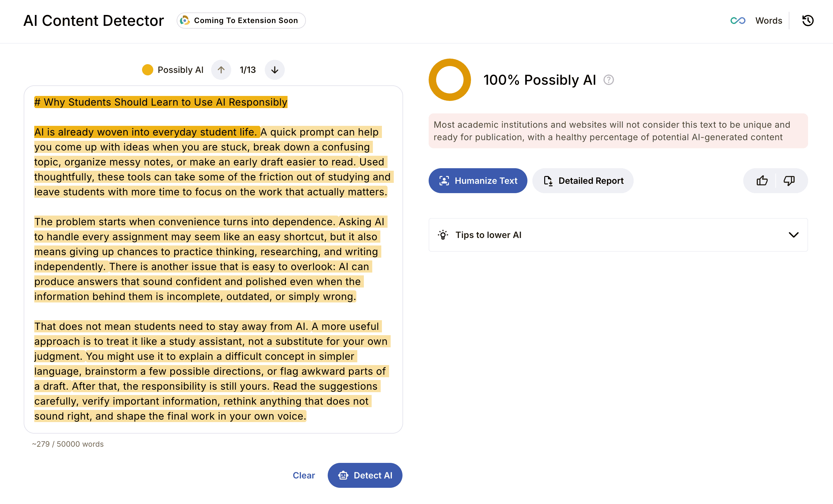Run the Detect AI button

click(x=365, y=475)
